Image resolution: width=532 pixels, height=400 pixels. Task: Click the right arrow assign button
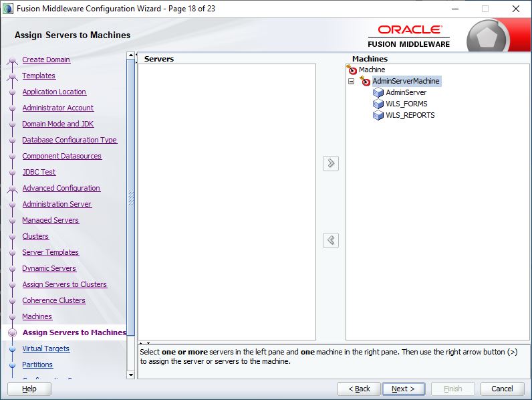click(331, 163)
